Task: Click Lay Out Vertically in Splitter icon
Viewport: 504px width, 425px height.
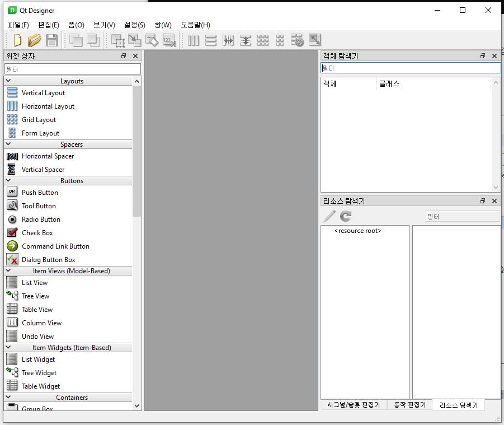Action: pos(246,40)
